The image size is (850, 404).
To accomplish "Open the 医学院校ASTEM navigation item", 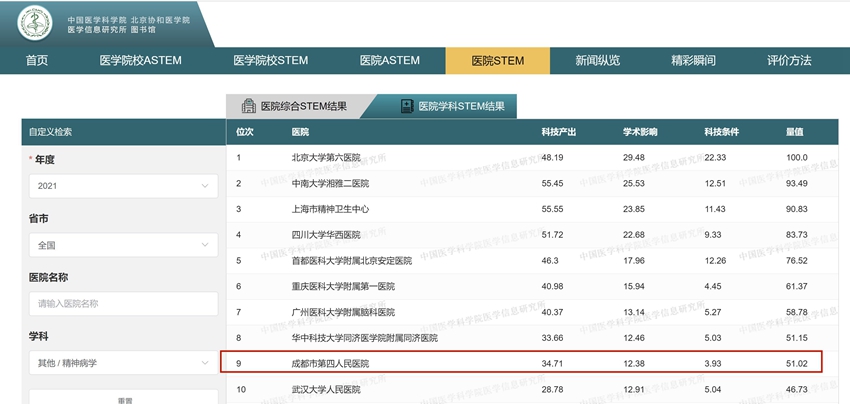I will coord(140,61).
